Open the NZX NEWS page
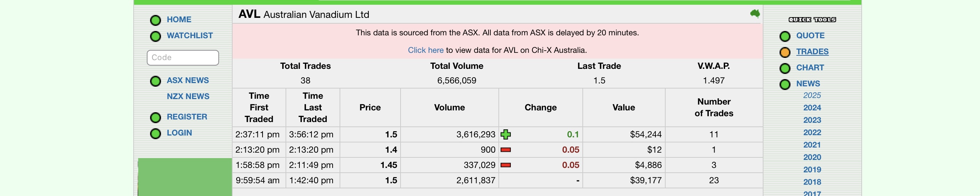Screen dimensions: 980x196 (x=188, y=97)
